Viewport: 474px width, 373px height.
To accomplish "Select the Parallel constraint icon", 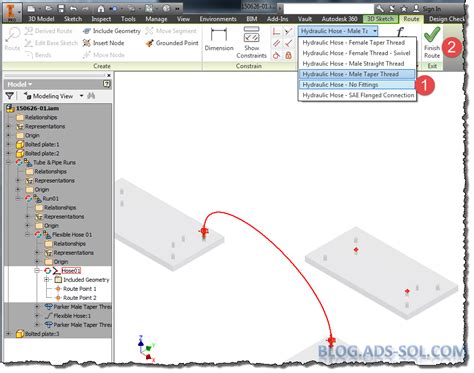I will (x=276, y=43).
